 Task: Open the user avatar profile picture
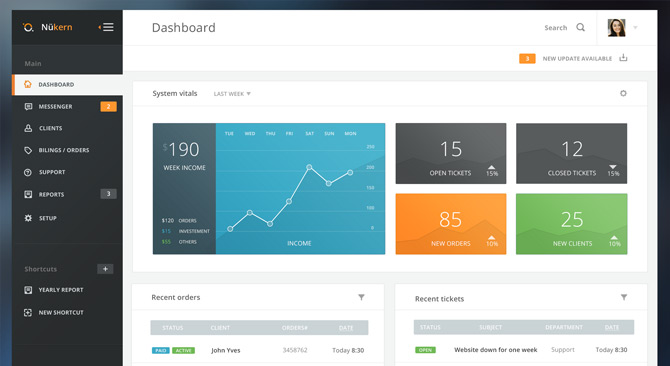pos(617,28)
